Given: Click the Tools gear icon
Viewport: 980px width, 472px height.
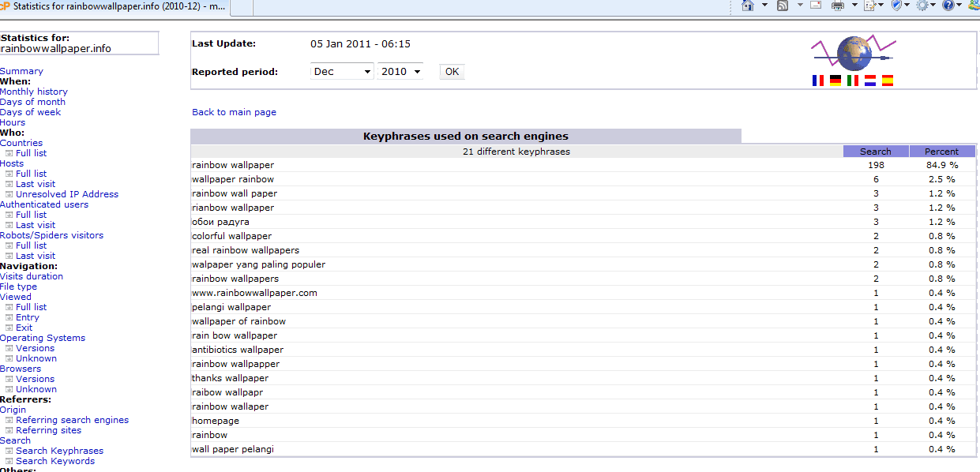Looking at the screenshot, I should pos(922,6).
